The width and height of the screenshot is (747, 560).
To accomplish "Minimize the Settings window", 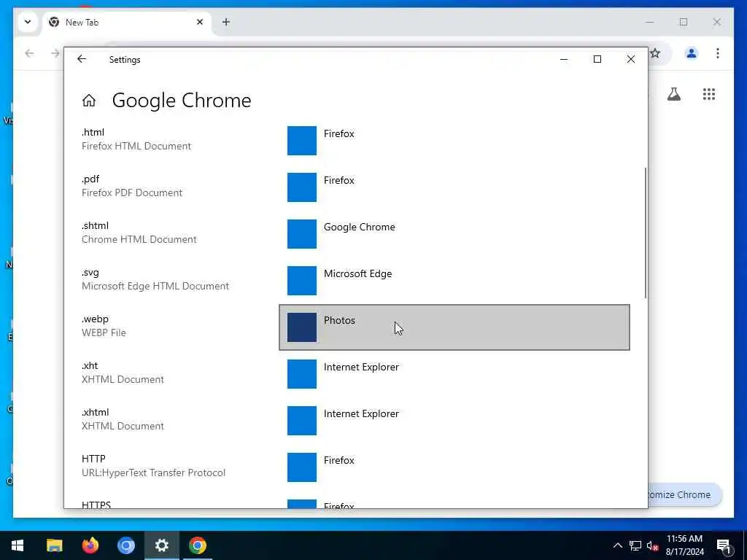I will 564,59.
